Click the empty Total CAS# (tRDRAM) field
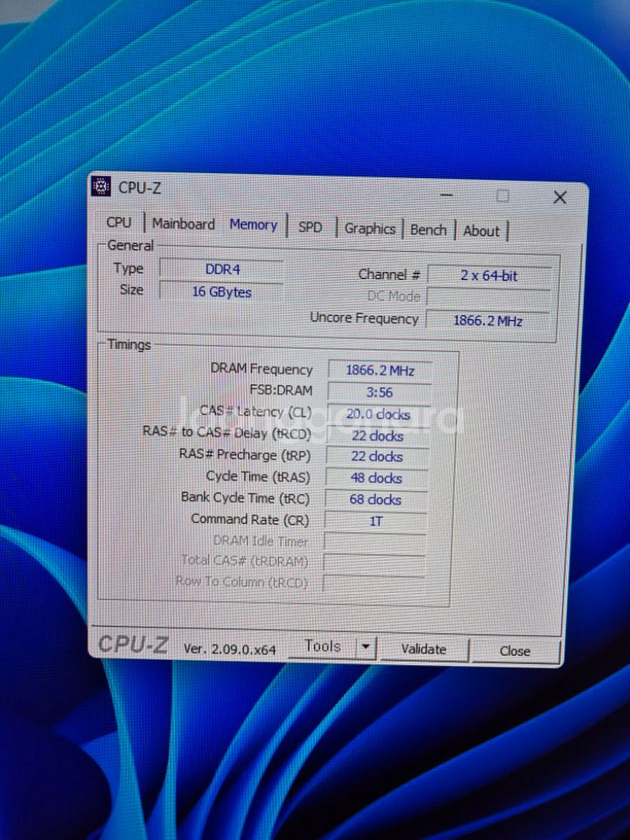This screenshot has width=630, height=840. click(374, 563)
